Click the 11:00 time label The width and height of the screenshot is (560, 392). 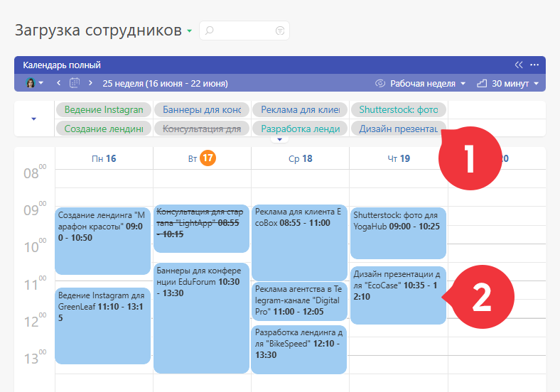pyautogui.click(x=35, y=283)
